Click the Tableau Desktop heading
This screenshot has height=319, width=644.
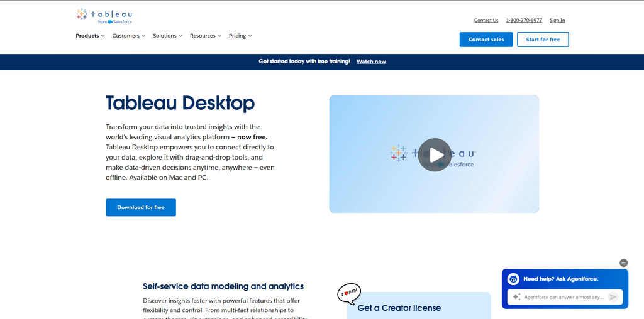(180, 103)
